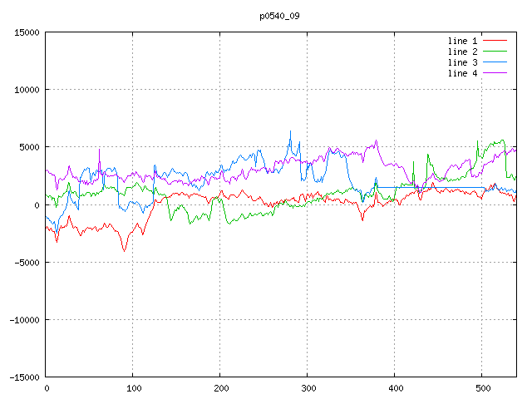Viewport: 532px width, 399px height.
Task: Select the 'line 4' legend label
Action: (462, 73)
